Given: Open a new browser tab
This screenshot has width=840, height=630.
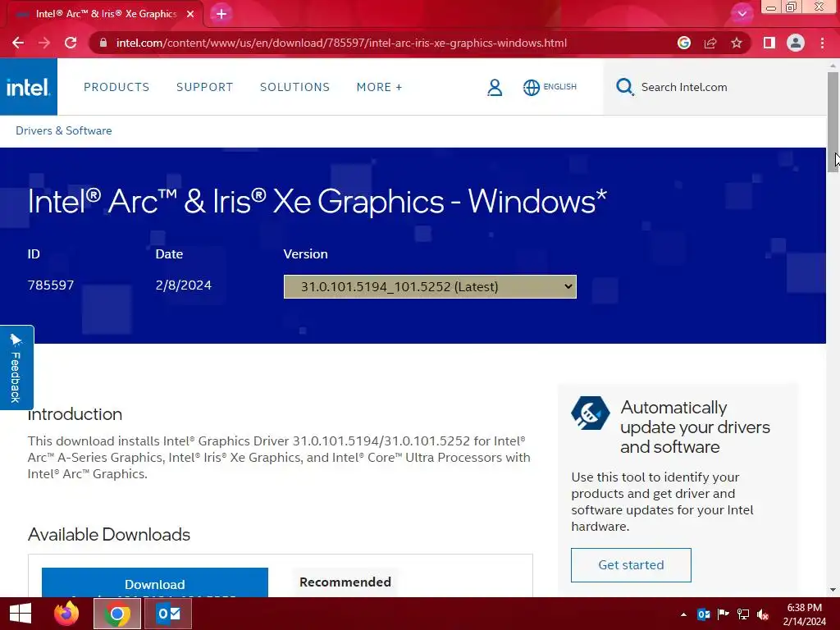Looking at the screenshot, I should point(221,14).
